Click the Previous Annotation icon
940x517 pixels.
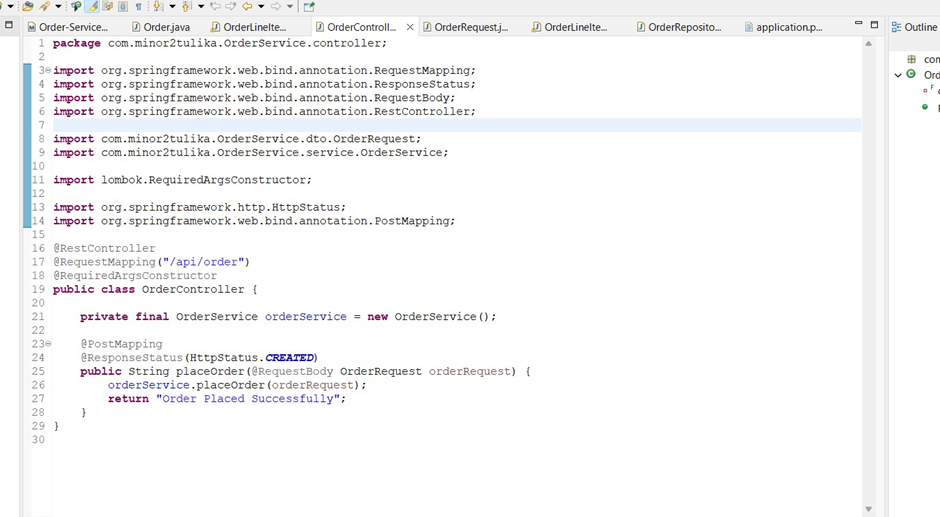click(187, 7)
